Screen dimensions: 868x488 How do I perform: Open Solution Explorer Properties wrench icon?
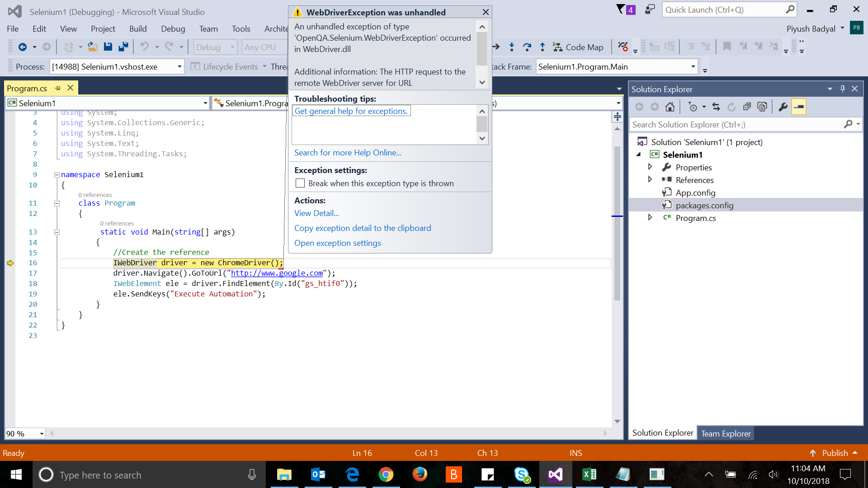click(x=783, y=107)
